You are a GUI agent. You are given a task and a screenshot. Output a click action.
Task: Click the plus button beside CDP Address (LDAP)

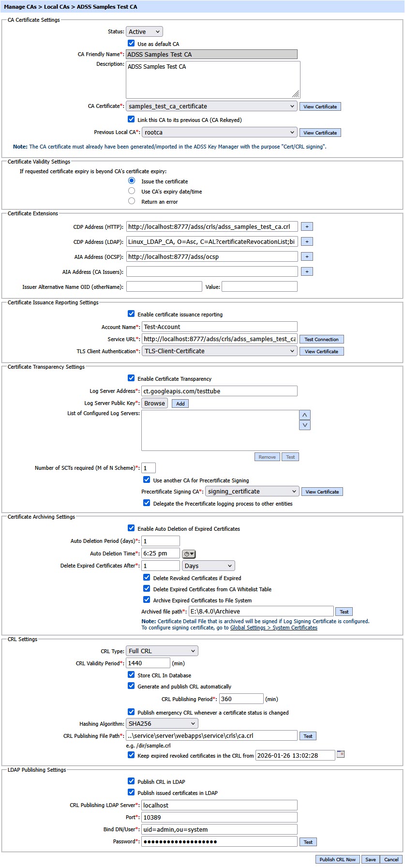(307, 241)
